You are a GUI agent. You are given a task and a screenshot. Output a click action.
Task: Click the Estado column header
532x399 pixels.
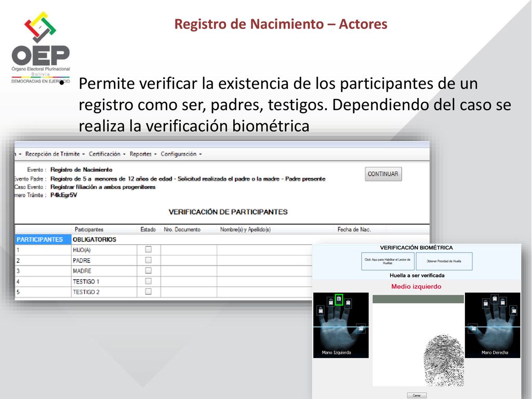[148, 229]
